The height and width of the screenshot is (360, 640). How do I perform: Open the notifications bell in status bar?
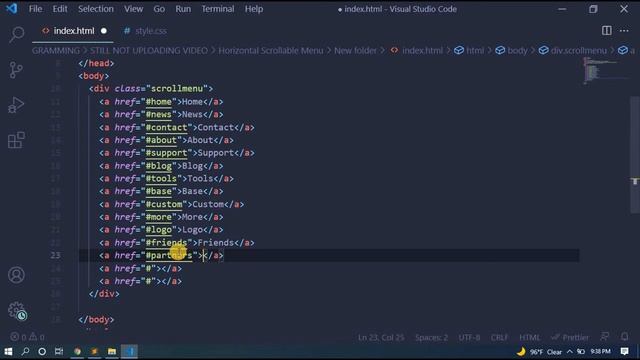(x=624, y=337)
